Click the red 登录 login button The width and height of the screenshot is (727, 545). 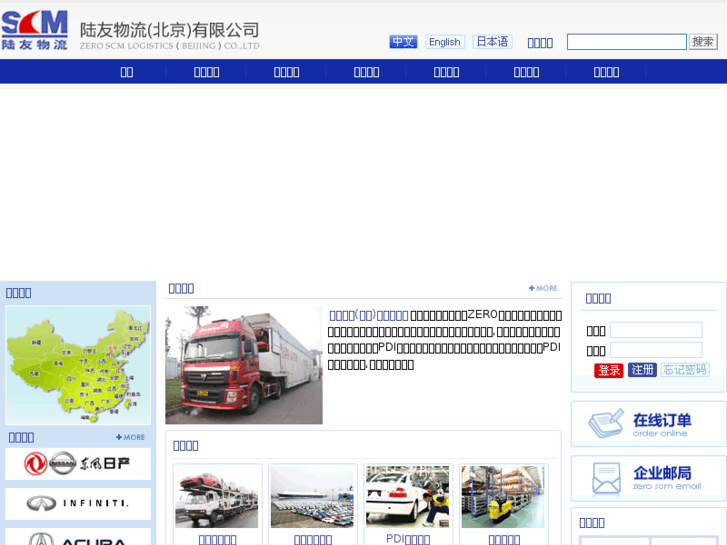point(608,370)
